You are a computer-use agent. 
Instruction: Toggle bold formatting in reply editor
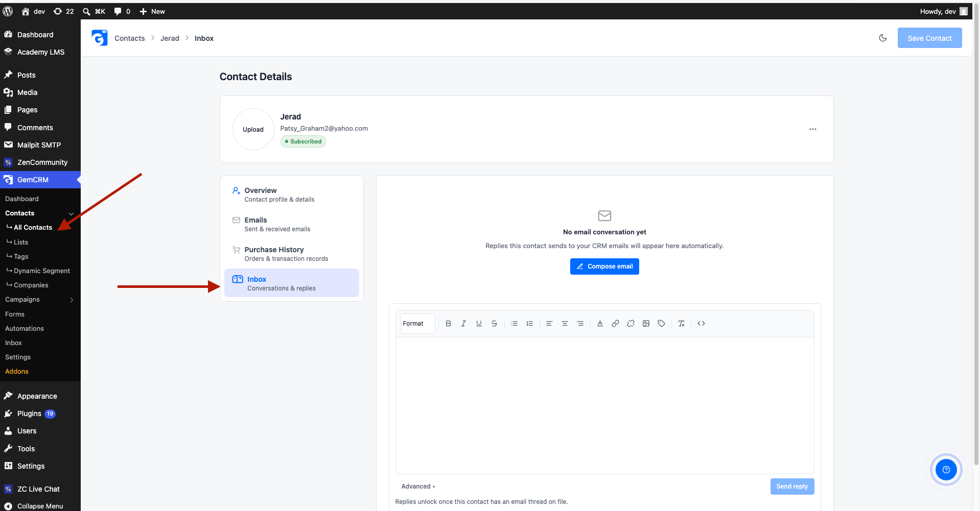[448, 324]
